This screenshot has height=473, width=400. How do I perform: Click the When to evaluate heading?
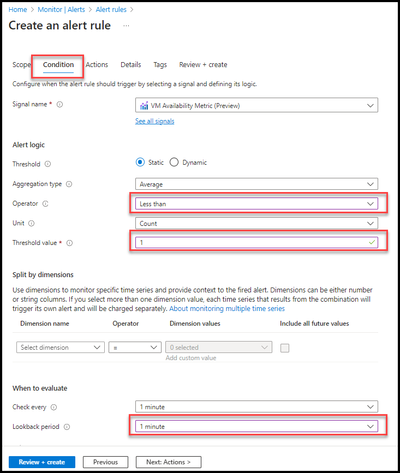[x=40, y=388]
